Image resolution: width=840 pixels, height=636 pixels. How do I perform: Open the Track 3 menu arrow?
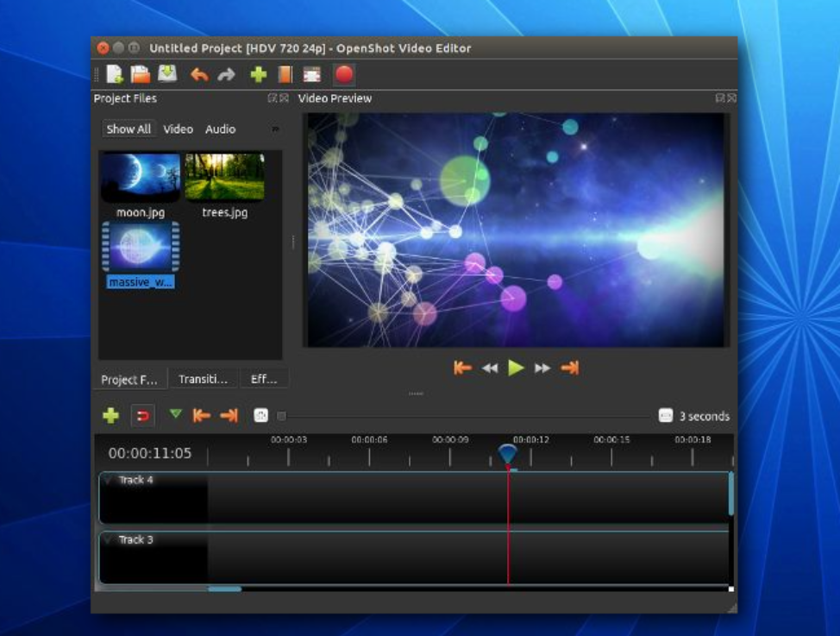[x=109, y=539]
